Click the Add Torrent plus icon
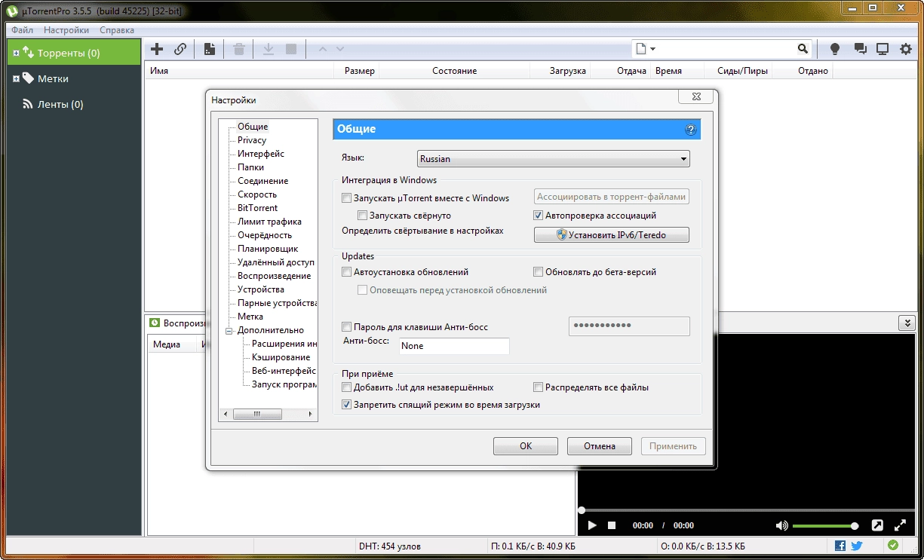The height and width of the screenshot is (560, 924). [x=157, y=49]
